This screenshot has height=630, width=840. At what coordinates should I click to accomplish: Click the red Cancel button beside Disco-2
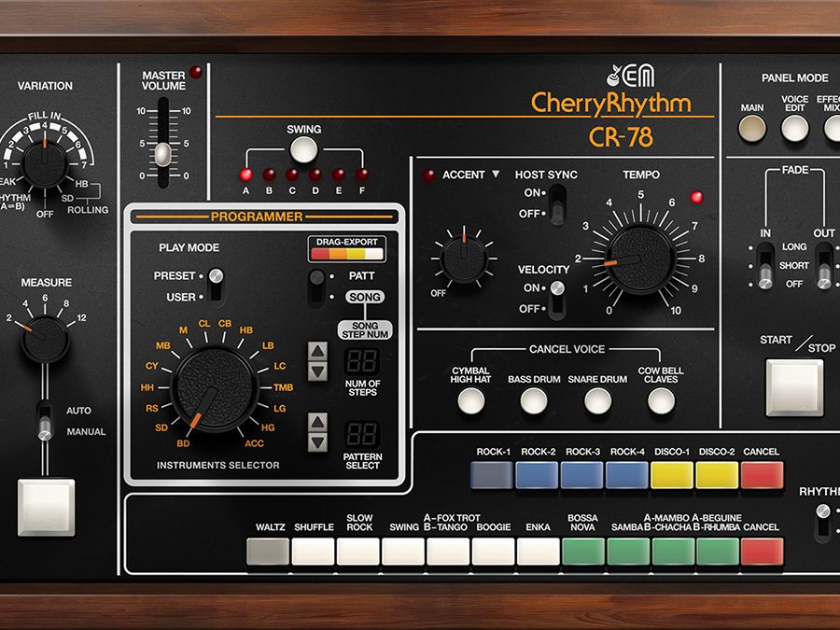click(762, 475)
